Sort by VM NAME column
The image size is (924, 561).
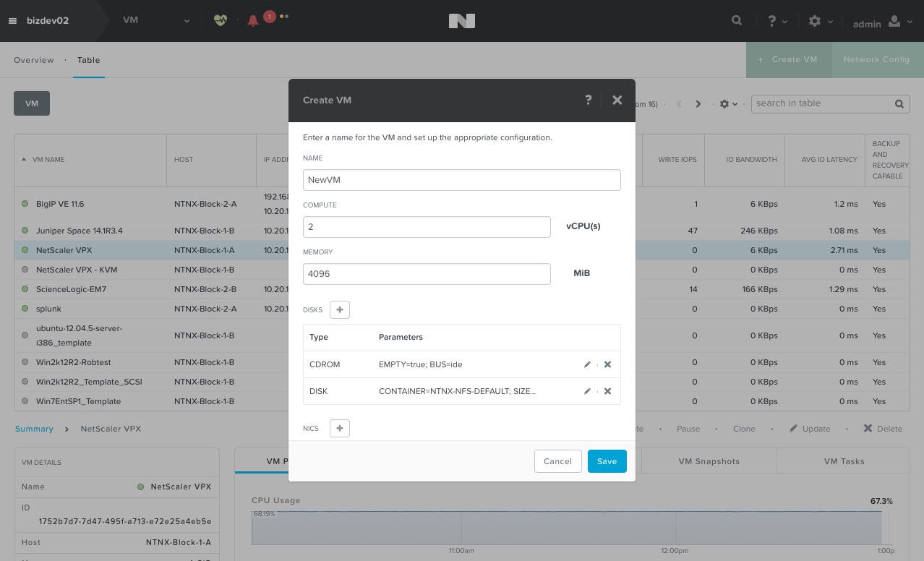48,159
